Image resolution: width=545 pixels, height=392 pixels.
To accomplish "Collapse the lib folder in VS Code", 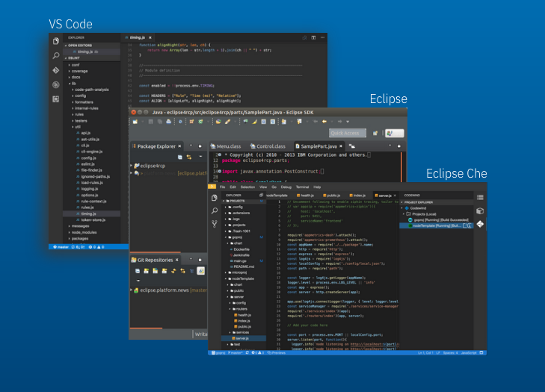I will (x=73, y=84).
